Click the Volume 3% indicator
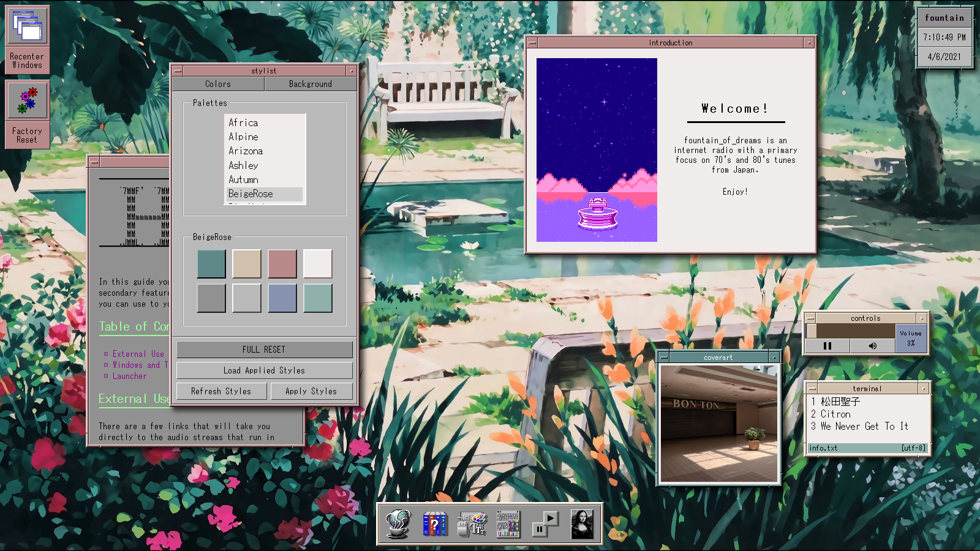 (911, 339)
